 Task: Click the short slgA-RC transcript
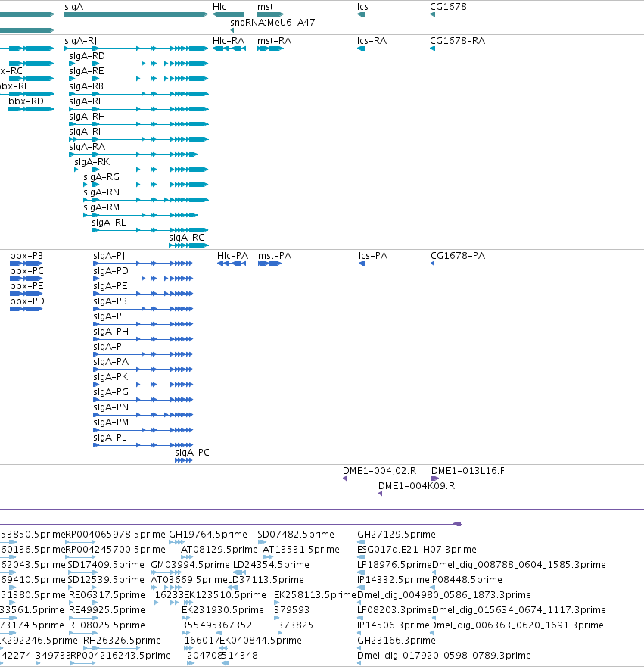pyautogui.click(x=188, y=245)
